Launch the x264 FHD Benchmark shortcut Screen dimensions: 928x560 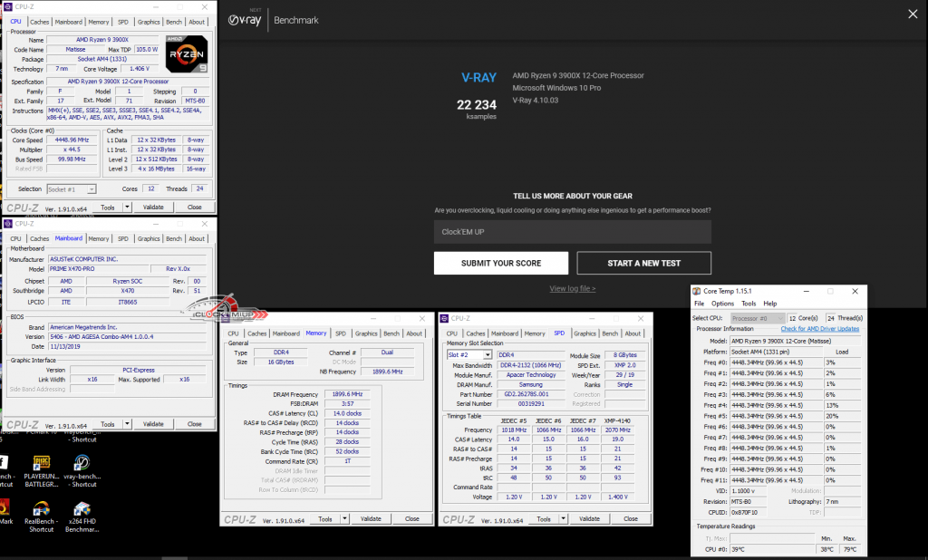[82, 514]
